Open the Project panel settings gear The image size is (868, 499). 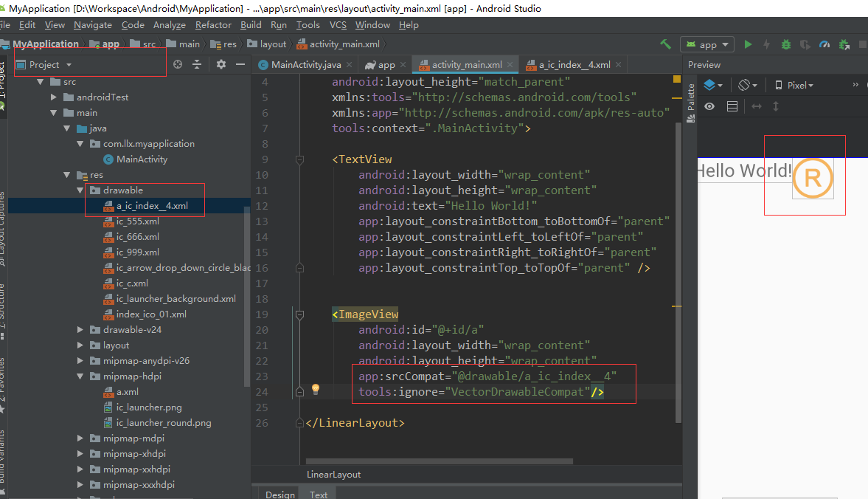pyautogui.click(x=221, y=64)
